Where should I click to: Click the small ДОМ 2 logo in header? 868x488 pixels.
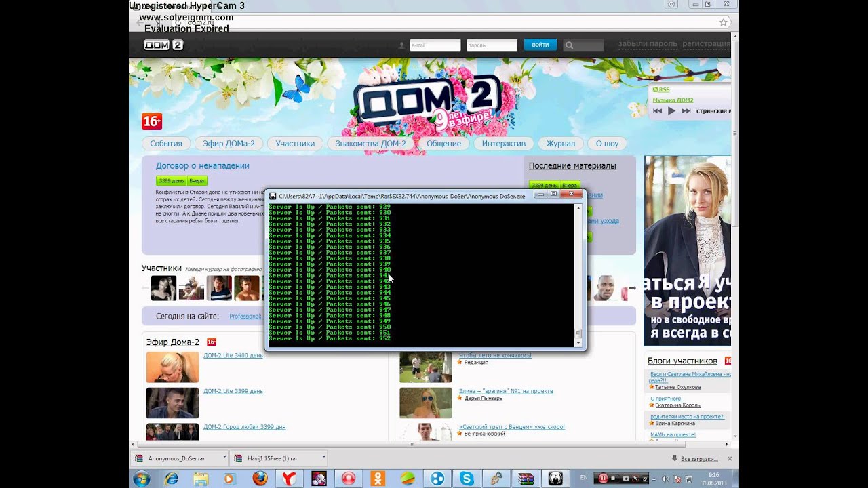(163, 45)
